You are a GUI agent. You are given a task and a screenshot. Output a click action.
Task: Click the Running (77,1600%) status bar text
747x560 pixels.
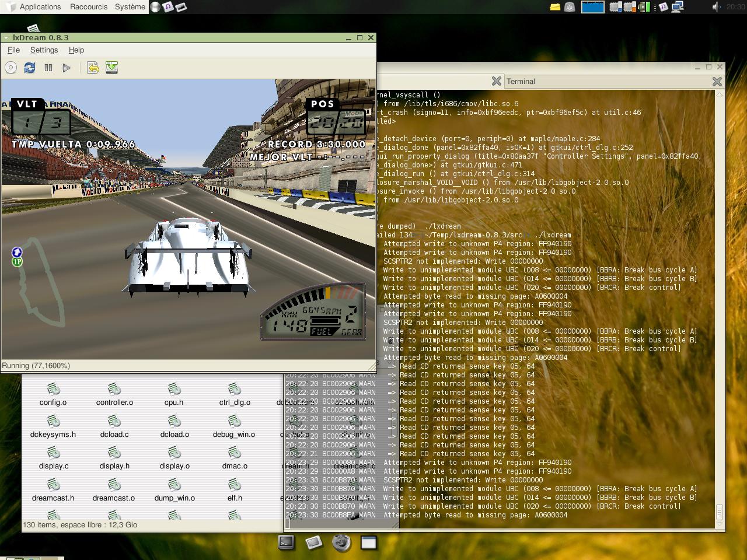point(36,366)
